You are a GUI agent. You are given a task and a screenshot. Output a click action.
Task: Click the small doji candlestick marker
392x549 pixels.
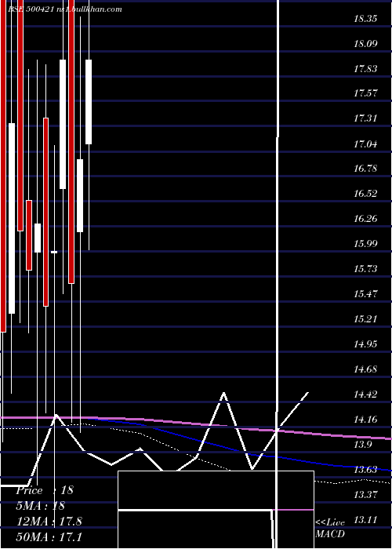[x=54, y=252]
